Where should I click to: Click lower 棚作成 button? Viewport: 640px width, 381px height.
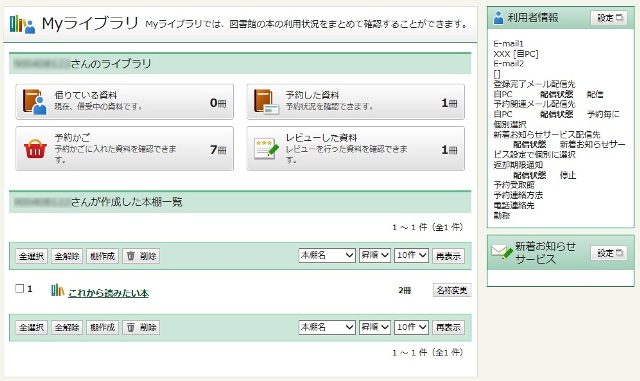102,327
